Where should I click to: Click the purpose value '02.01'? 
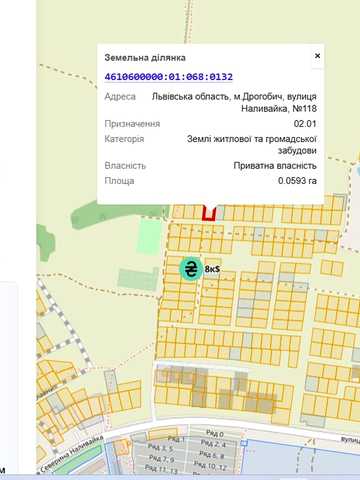305,124
